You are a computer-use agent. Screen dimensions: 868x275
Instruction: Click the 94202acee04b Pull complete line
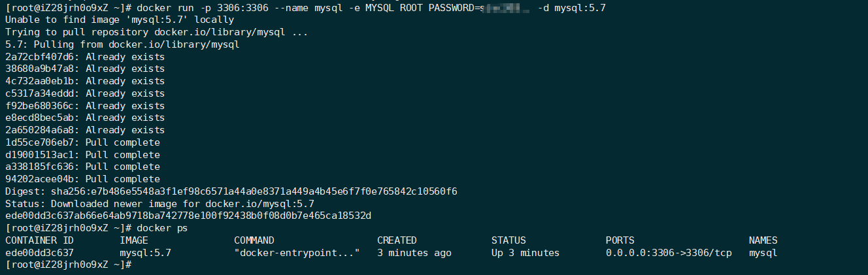pos(82,179)
